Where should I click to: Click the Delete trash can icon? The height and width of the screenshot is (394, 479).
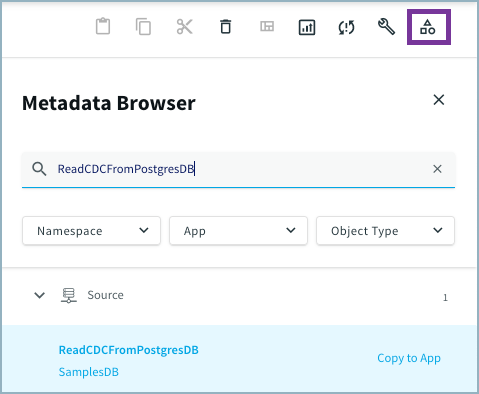226,27
